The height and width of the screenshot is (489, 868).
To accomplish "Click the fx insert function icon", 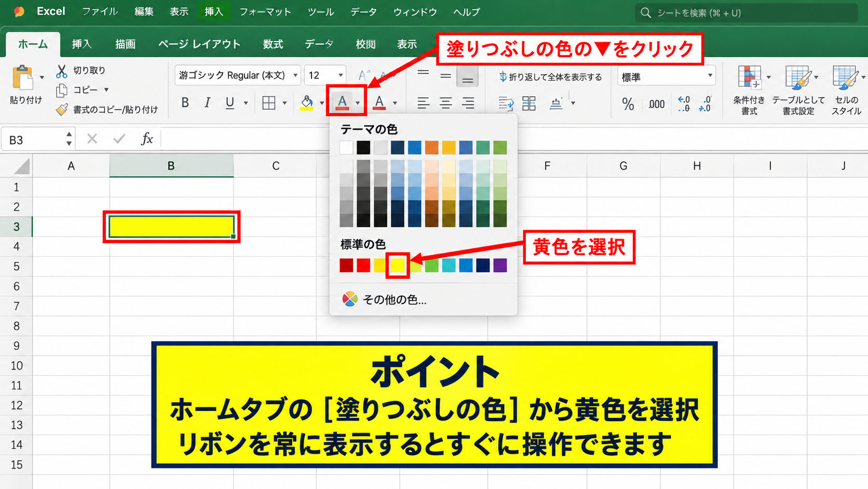I will tap(147, 139).
